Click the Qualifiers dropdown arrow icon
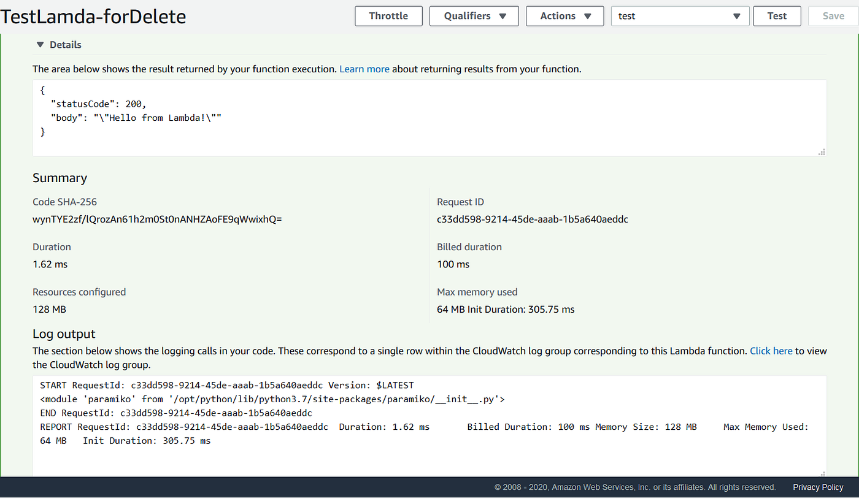 click(x=503, y=17)
